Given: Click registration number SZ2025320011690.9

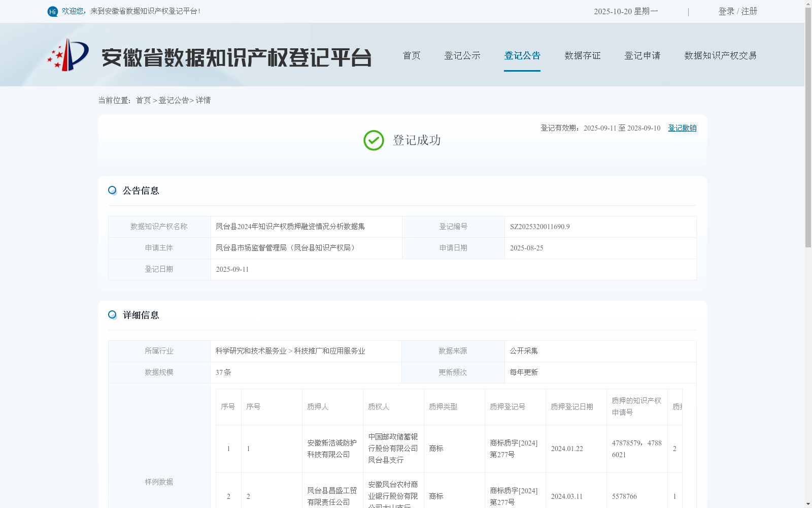Looking at the screenshot, I should 540,227.
